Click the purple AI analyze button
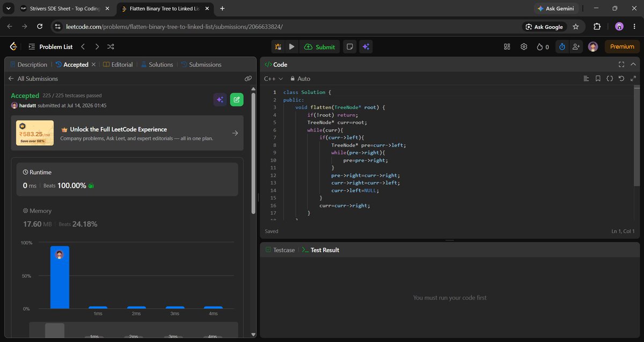The width and height of the screenshot is (644, 342). (x=219, y=99)
